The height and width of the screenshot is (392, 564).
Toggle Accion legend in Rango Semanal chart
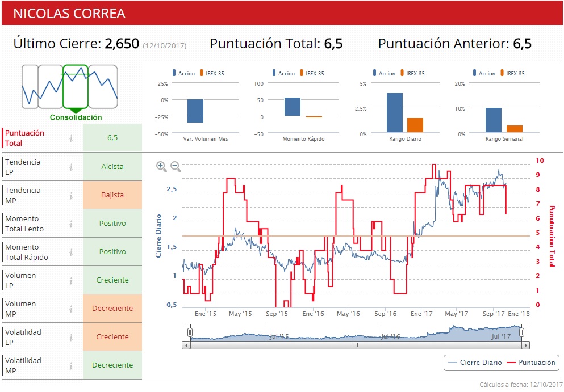pyautogui.click(x=484, y=73)
